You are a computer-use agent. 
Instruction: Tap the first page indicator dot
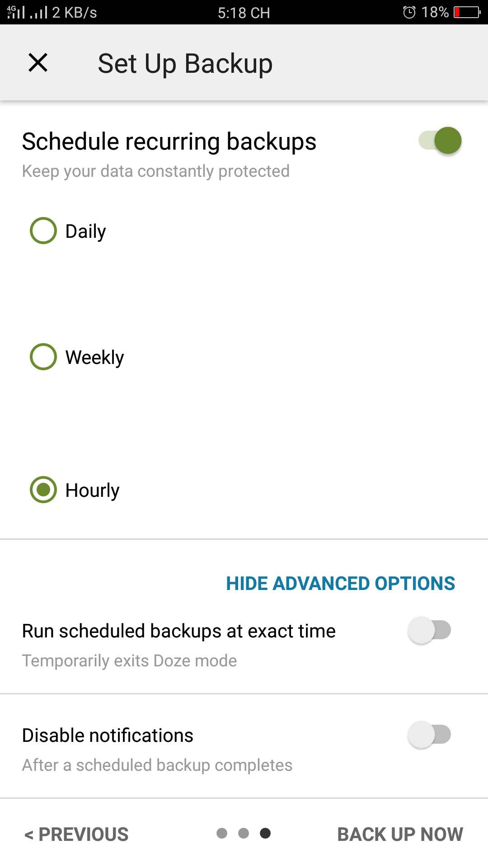pyautogui.click(x=222, y=833)
